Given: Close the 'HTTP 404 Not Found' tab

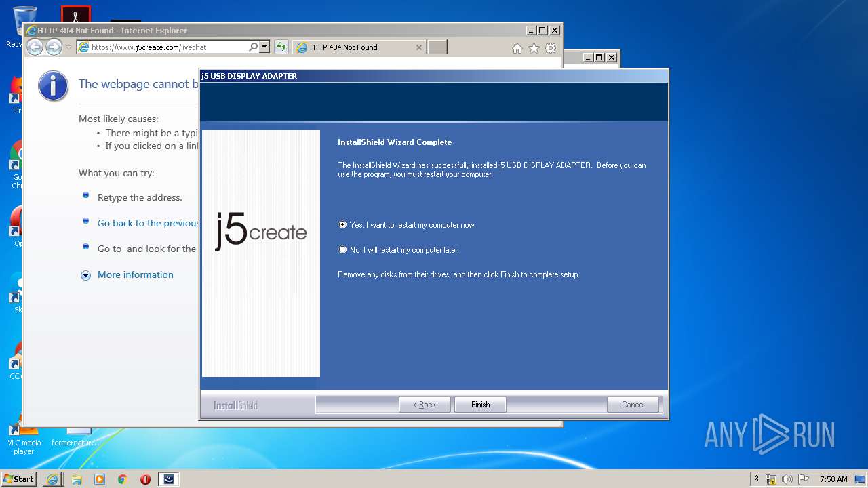Looking at the screenshot, I should click(418, 47).
